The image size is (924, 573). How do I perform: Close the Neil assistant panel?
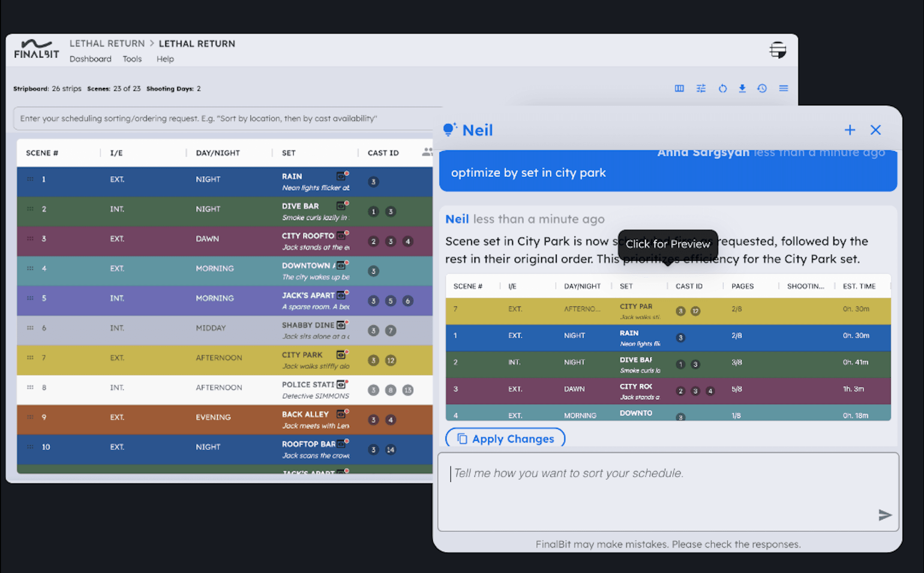click(876, 130)
